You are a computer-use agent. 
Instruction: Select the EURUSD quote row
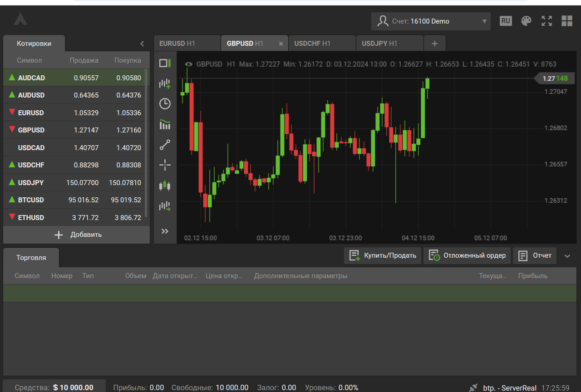(74, 113)
